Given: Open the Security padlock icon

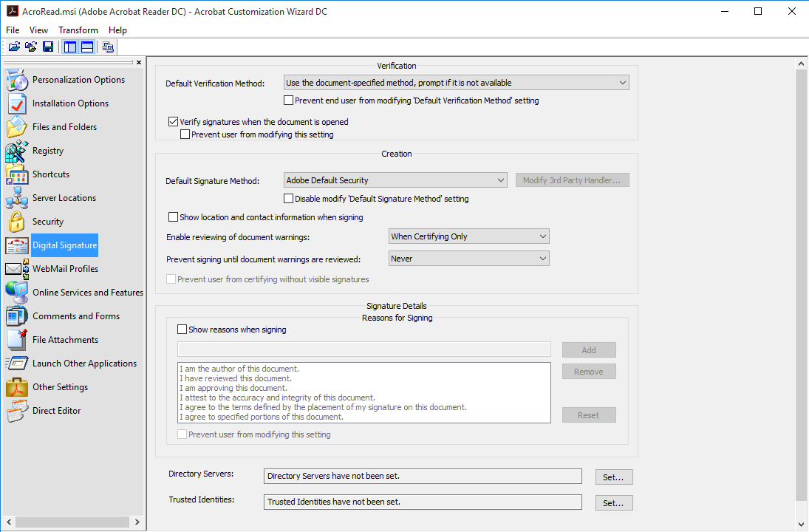Looking at the screenshot, I should click(16, 222).
